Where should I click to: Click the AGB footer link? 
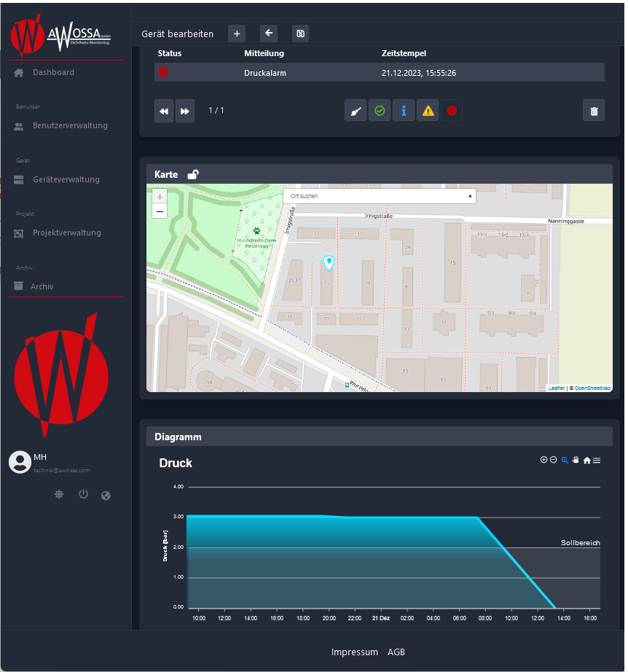click(396, 652)
